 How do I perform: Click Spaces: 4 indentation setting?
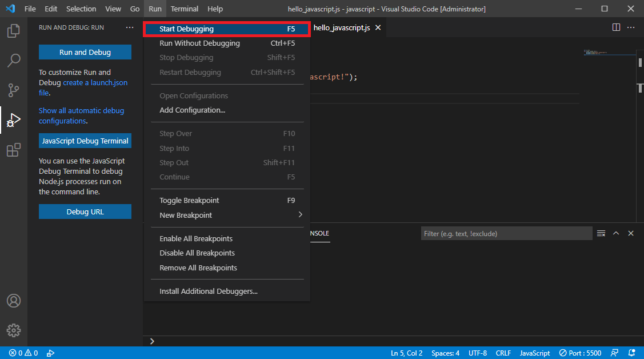[x=445, y=353]
